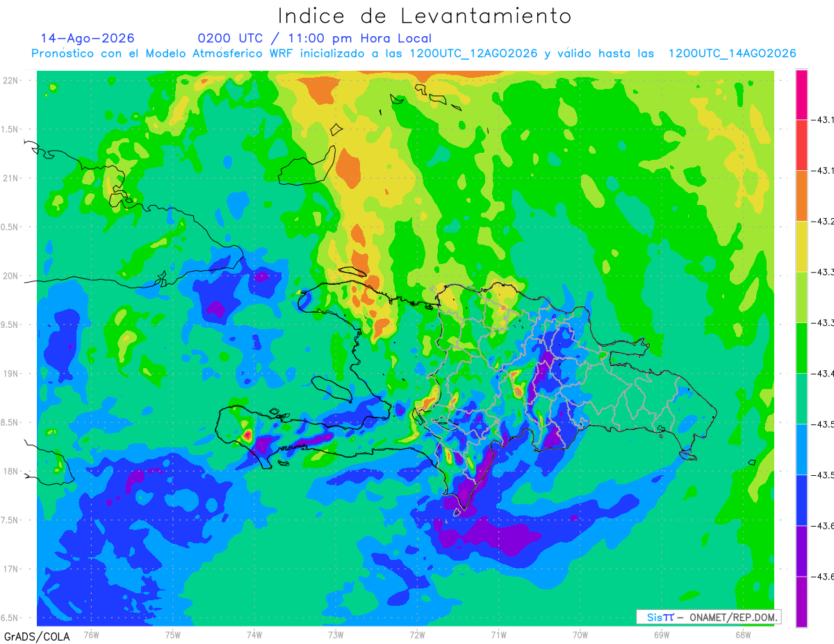Click the pink swatch in the legend
Screen dimensions: 834x644
801,94
